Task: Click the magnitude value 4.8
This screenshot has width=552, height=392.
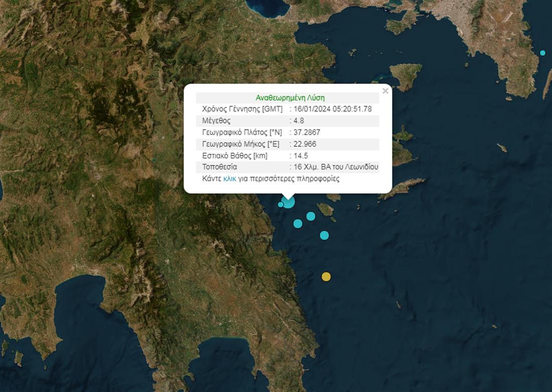Action: [x=299, y=120]
